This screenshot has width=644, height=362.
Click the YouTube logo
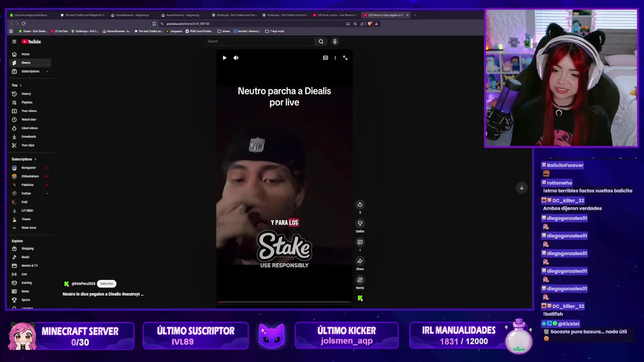click(31, 42)
